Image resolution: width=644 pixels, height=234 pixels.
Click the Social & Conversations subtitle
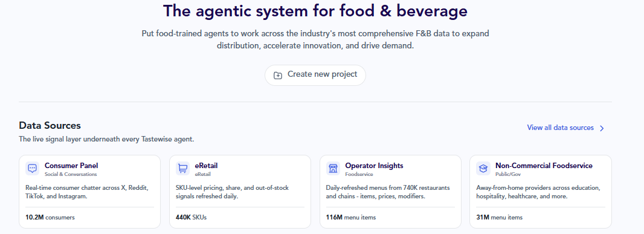(x=71, y=174)
